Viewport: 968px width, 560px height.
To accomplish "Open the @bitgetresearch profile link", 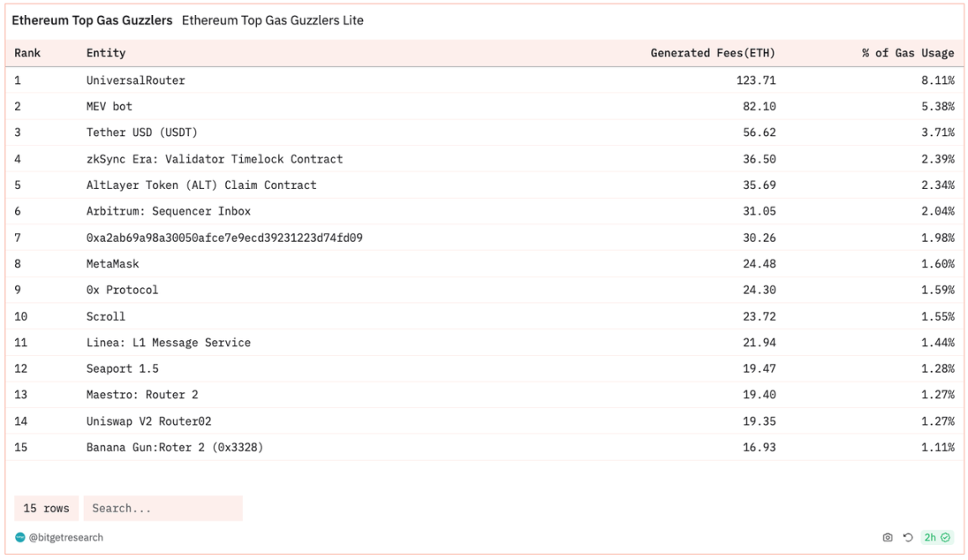I will (x=66, y=537).
